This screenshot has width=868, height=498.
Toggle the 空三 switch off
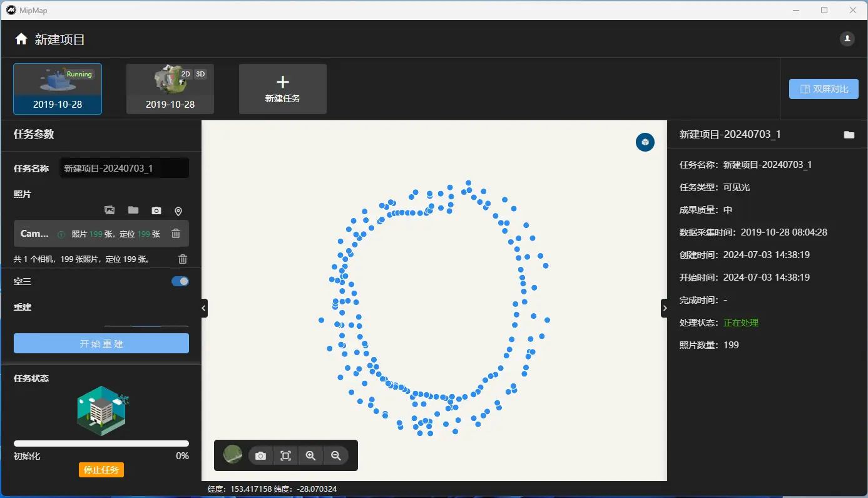pos(180,281)
